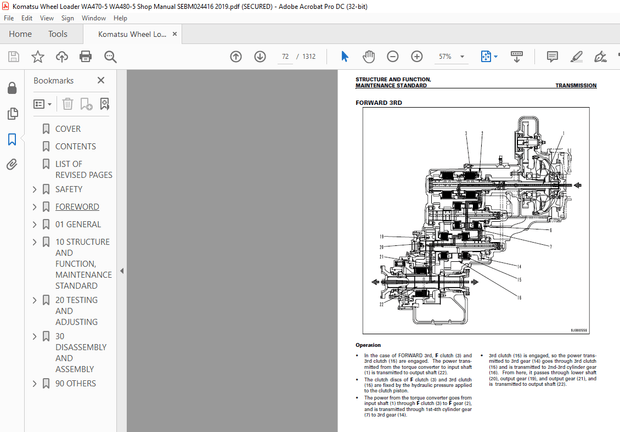Open the File menu

tap(9, 18)
